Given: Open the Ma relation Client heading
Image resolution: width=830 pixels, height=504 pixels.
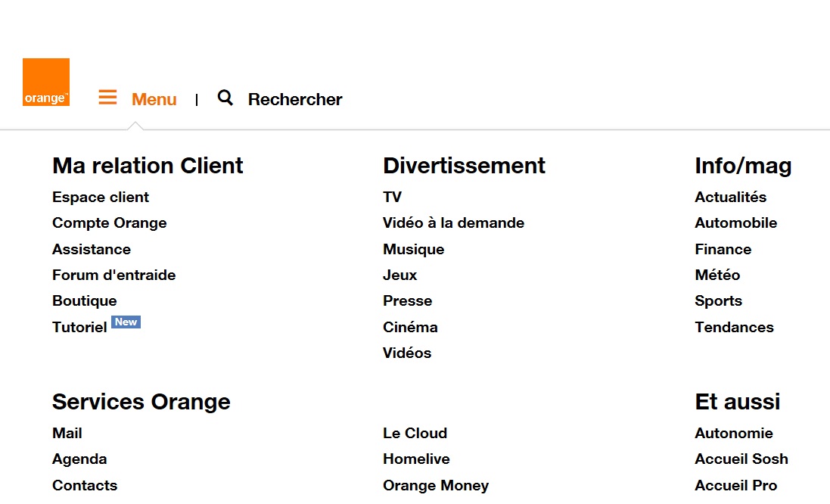Looking at the screenshot, I should pos(148,166).
